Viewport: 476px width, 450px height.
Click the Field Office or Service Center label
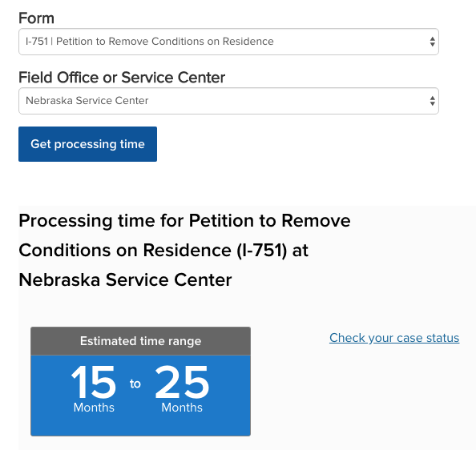[x=122, y=78]
